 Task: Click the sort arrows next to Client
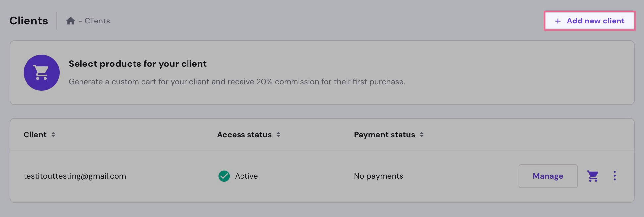[53, 135]
